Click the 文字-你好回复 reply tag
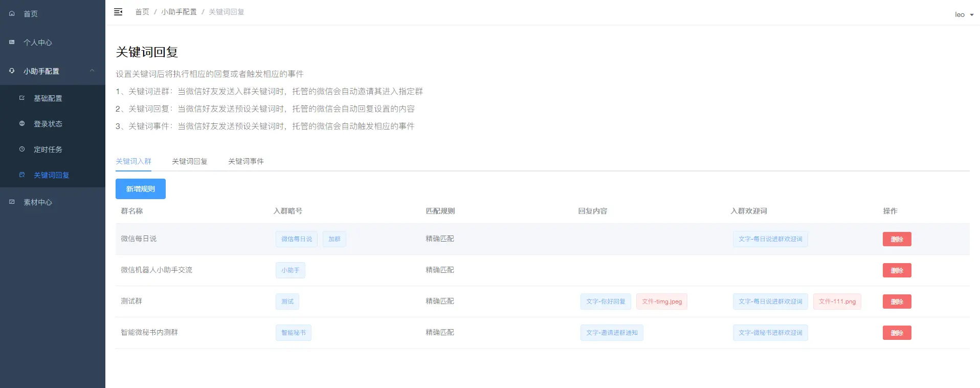The image size is (980, 388). [606, 301]
